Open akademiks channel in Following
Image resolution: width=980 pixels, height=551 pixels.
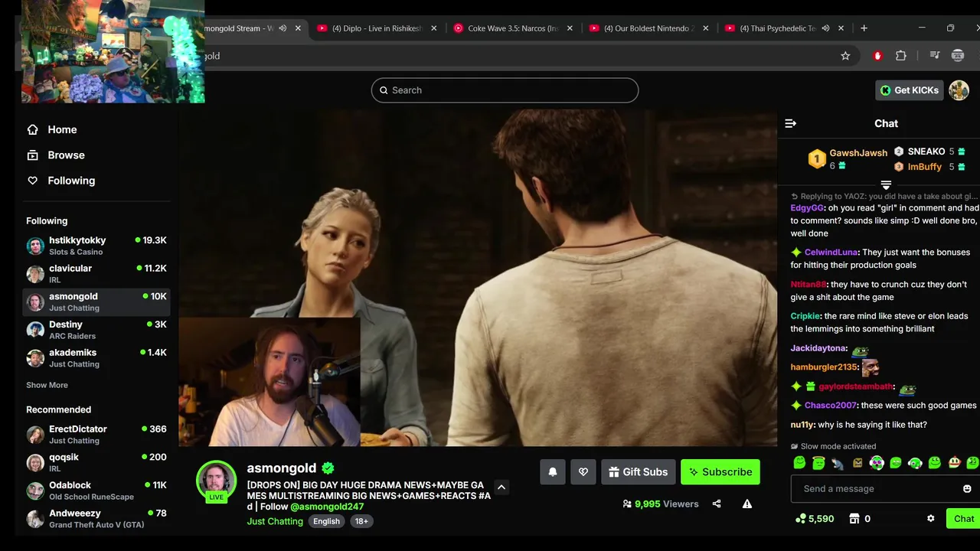[x=96, y=358]
